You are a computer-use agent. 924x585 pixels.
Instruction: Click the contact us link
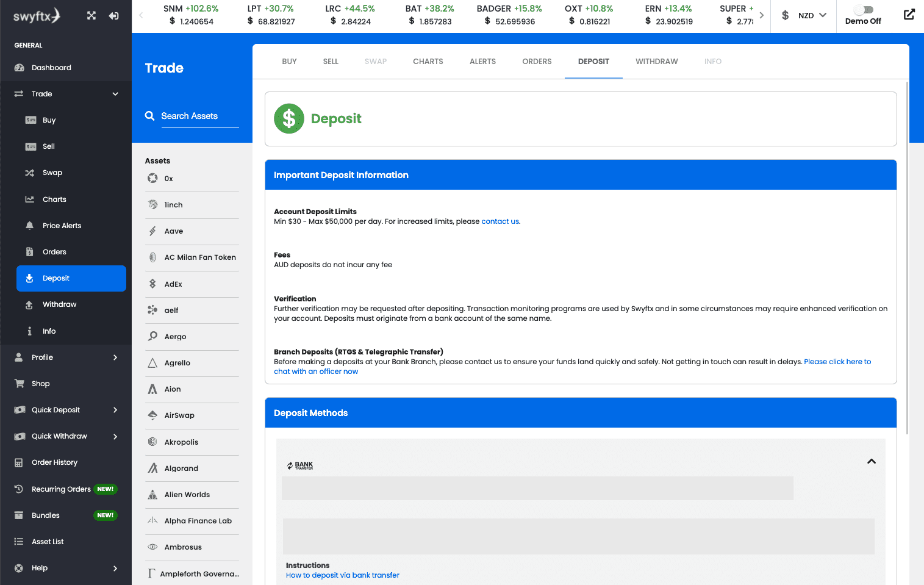pyautogui.click(x=500, y=221)
